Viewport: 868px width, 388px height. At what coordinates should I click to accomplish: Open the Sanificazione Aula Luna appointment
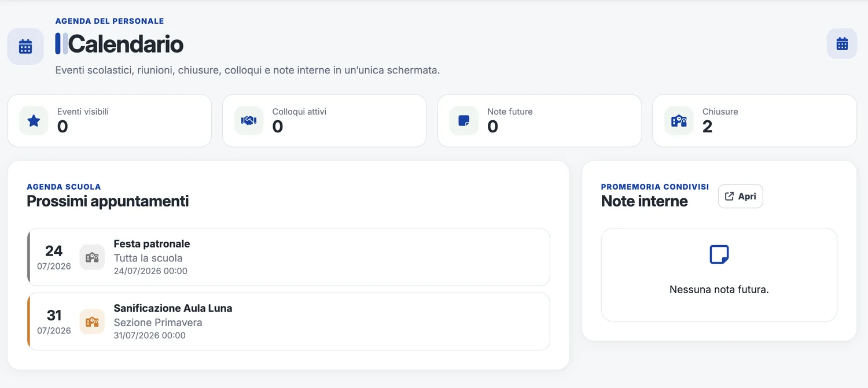click(x=288, y=322)
